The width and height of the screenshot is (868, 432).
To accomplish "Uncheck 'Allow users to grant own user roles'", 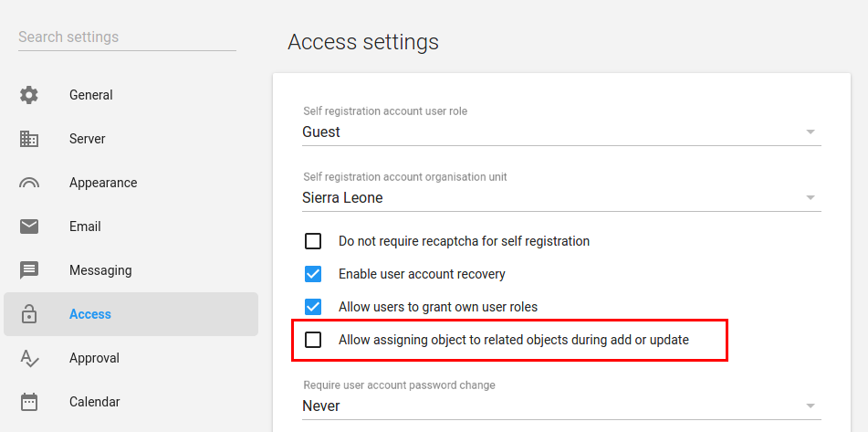I will click(x=313, y=307).
